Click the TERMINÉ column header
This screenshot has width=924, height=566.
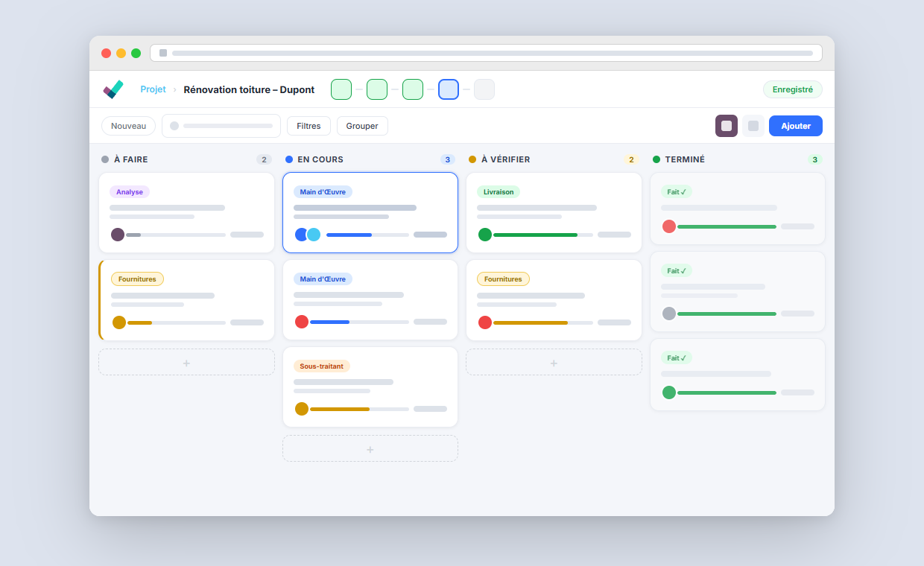click(685, 159)
